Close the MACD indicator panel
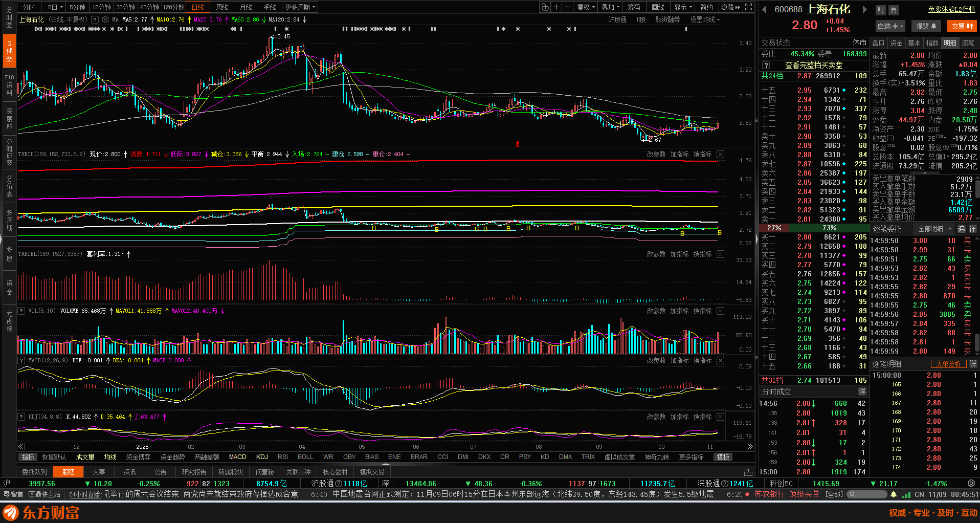 (x=720, y=361)
